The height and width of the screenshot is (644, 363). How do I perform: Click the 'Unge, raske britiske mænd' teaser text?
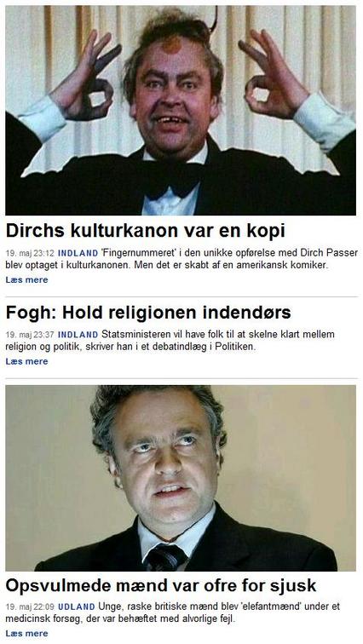pyautogui.click(x=173, y=612)
